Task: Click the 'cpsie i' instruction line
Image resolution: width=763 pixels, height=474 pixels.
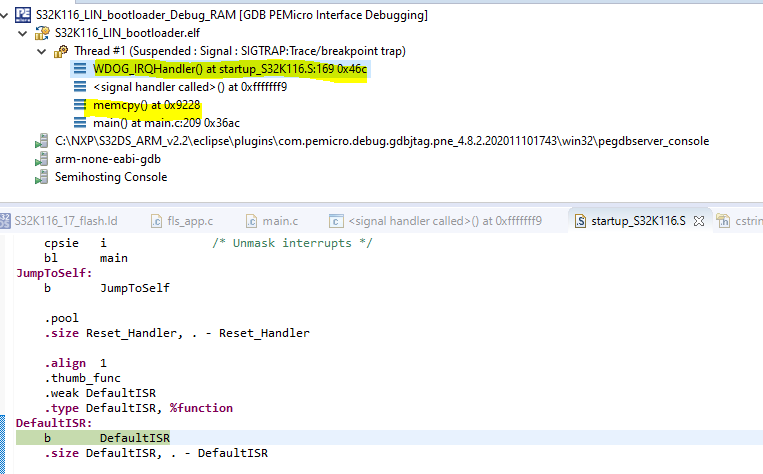Action: pyautogui.click(x=75, y=243)
